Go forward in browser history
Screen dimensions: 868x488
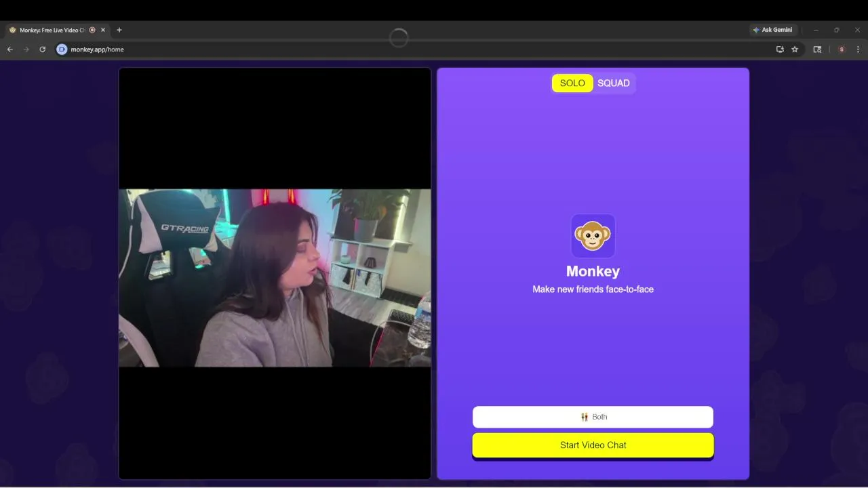tap(26, 49)
